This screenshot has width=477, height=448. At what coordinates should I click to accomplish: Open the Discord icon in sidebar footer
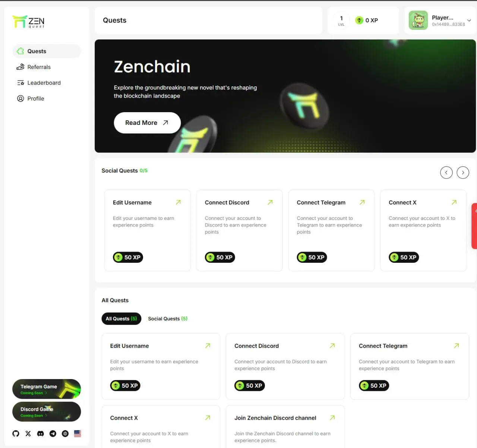tap(41, 433)
